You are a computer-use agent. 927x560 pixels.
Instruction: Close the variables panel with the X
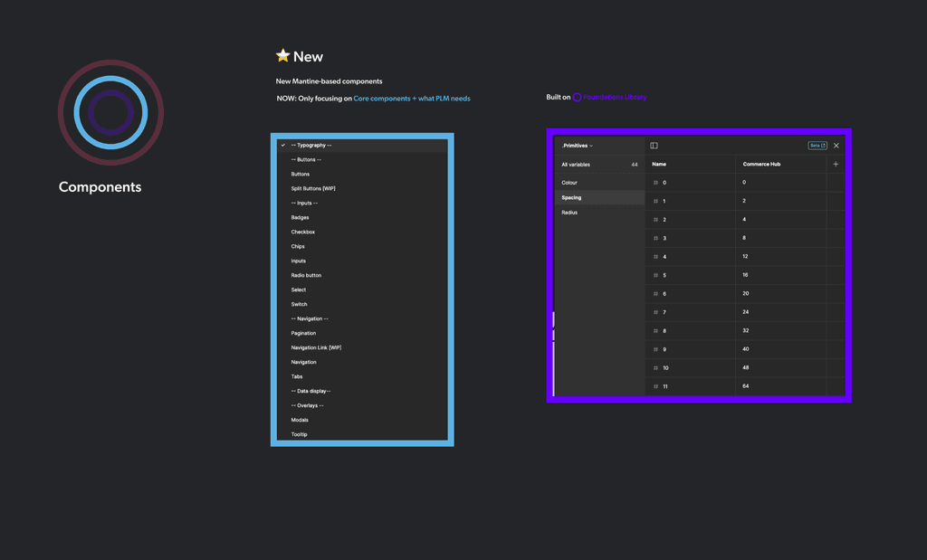[836, 146]
